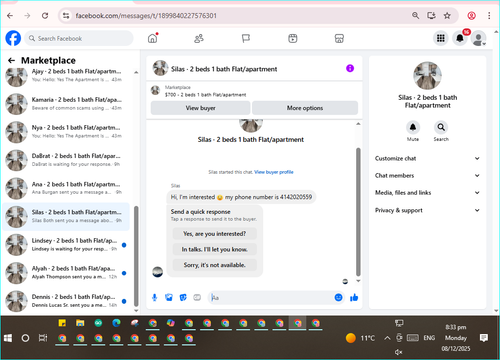Open Microsoft Edge from taskbar
This screenshot has height=360, width=500.
click(x=116, y=323)
